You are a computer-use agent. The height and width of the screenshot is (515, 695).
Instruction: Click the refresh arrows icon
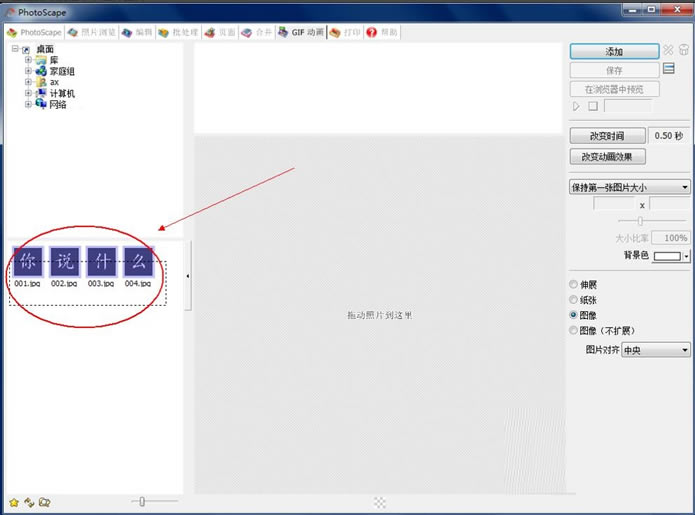click(x=29, y=502)
